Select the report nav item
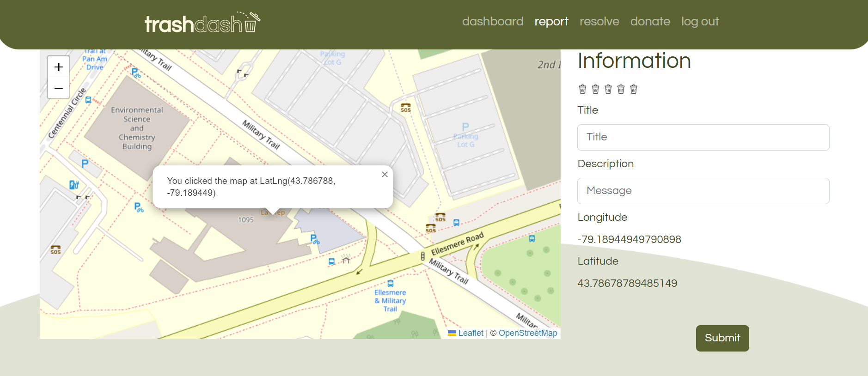 551,22
